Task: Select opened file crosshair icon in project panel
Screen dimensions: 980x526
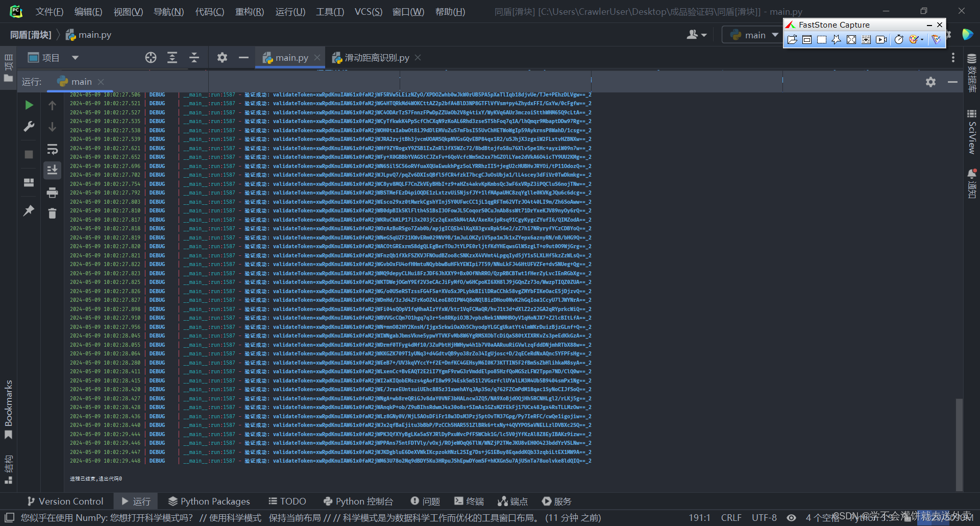Action: pos(151,58)
